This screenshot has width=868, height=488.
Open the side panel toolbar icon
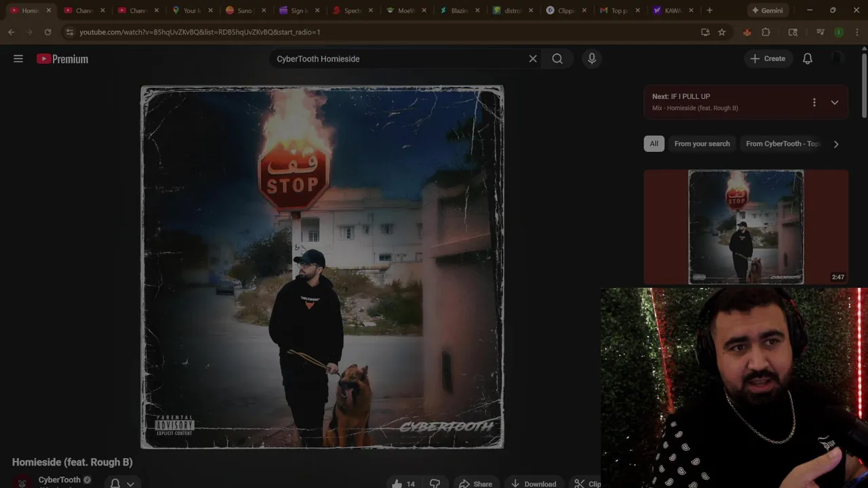[x=793, y=32]
